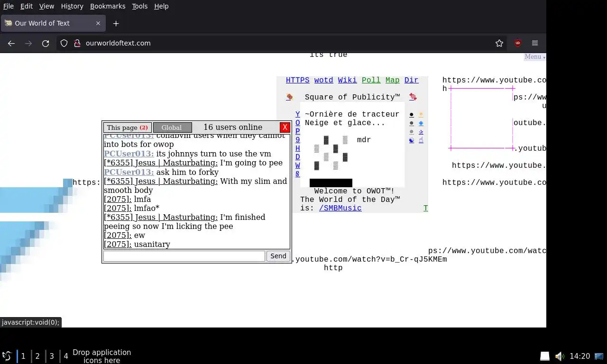Open the desktop application launcher menu
The height and width of the screenshot is (364, 607).
(x=7, y=356)
